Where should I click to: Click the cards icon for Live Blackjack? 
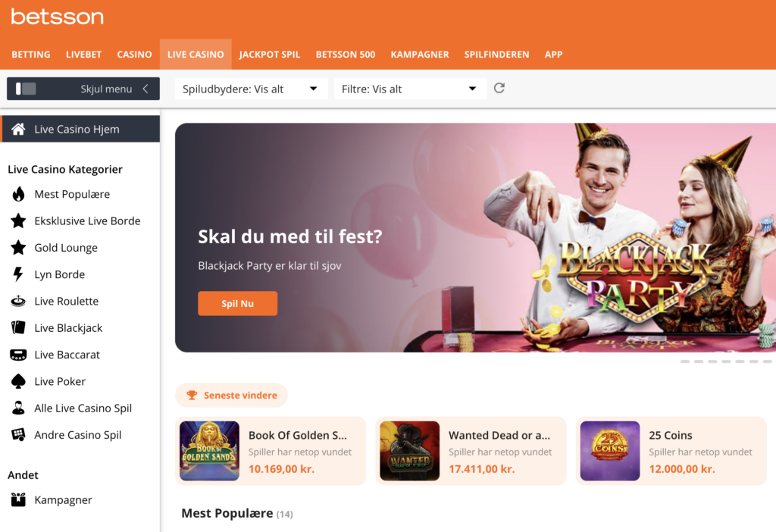[x=18, y=327]
